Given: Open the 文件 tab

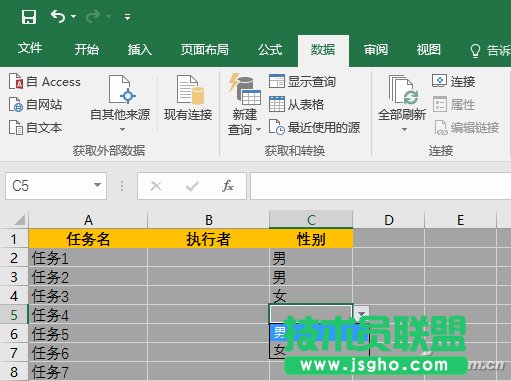Looking at the screenshot, I should point(30,49).
